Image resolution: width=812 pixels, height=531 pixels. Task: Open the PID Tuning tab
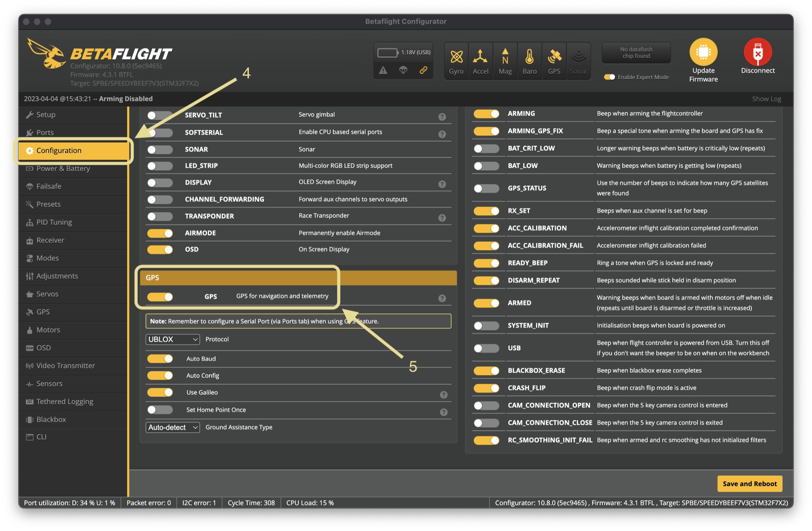tap(54, 222)
